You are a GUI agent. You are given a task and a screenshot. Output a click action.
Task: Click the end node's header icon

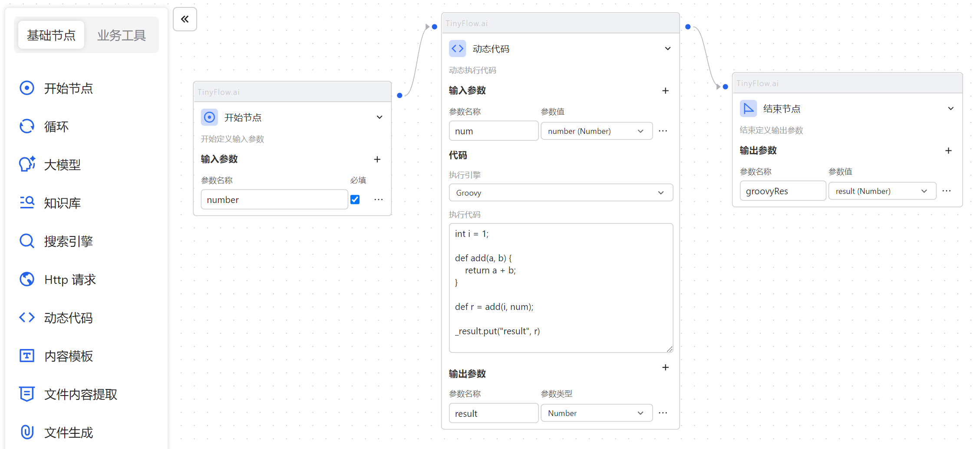coord(748,109)
